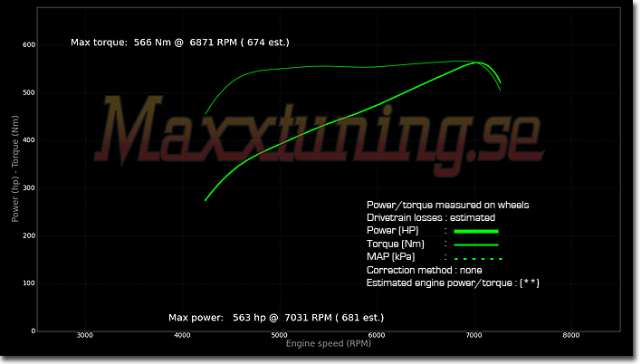The image size is (641, 364).
Task: Click the 500 y-axis tick label
Action: click(x=29, y=93)
